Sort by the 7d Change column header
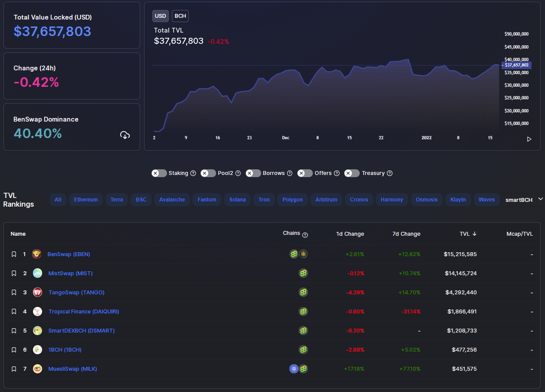 click(406, 234)
